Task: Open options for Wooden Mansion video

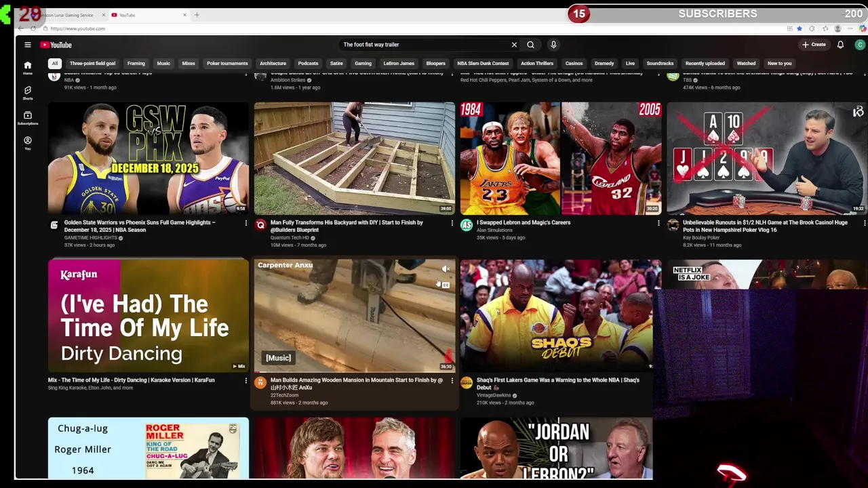Action: [452, 381]
